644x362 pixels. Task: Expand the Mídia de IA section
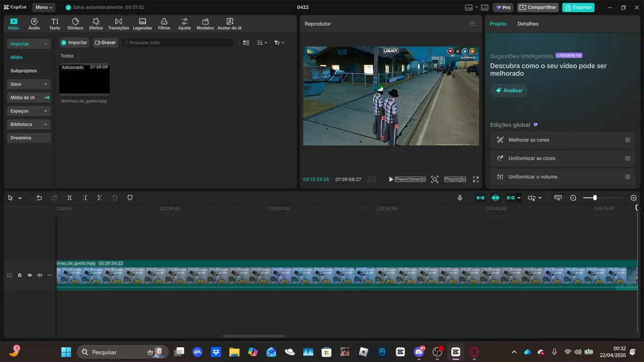pos(29,98)
